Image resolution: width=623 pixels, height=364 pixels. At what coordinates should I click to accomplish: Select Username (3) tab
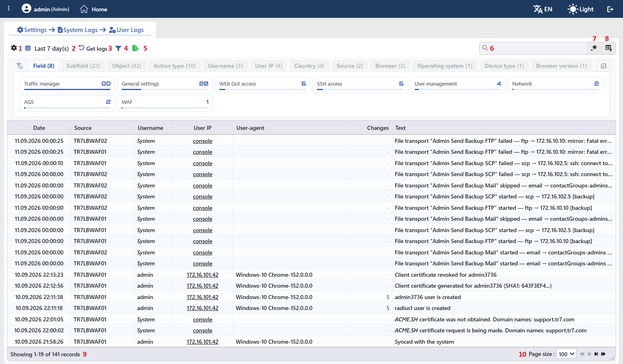(x=225, y=66)
